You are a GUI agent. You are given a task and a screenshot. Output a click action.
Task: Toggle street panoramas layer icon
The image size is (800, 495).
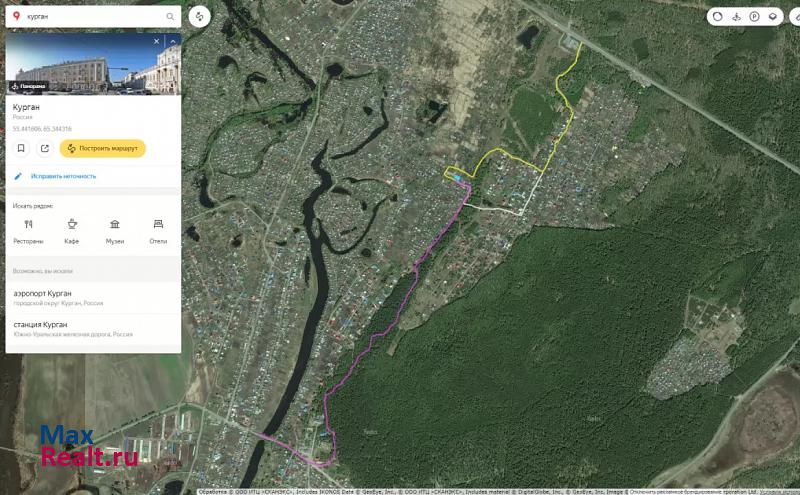point(736,16)
